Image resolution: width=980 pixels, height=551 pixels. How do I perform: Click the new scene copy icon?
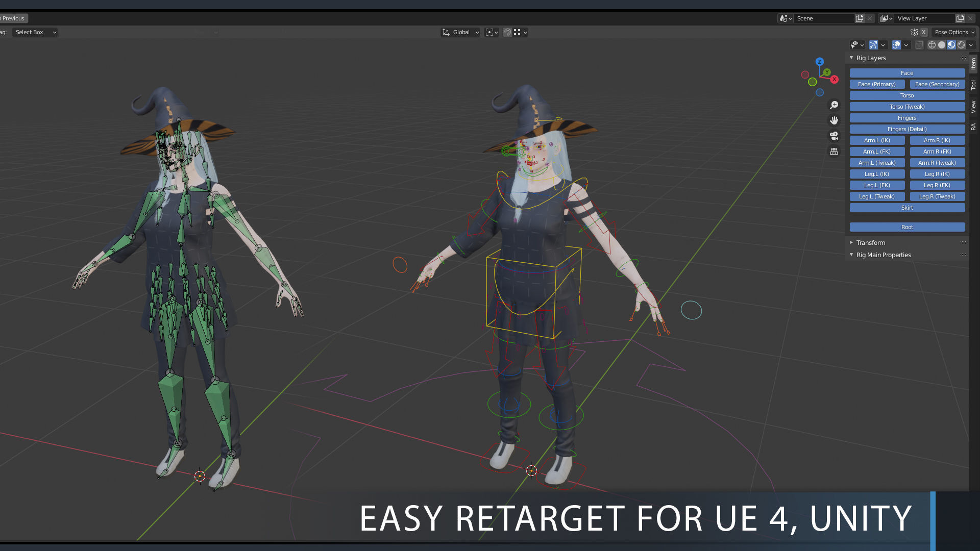click(860, 18)
